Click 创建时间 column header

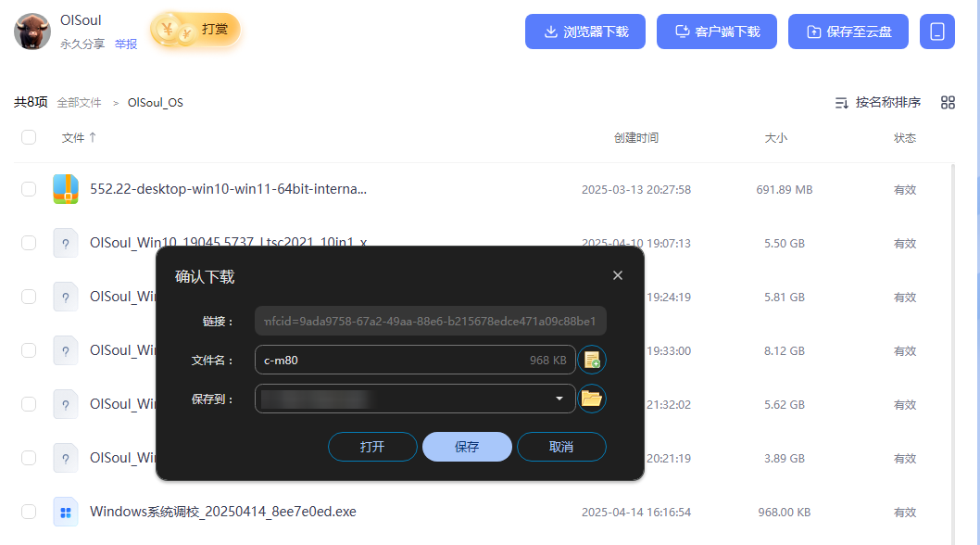tap(636, 138)
